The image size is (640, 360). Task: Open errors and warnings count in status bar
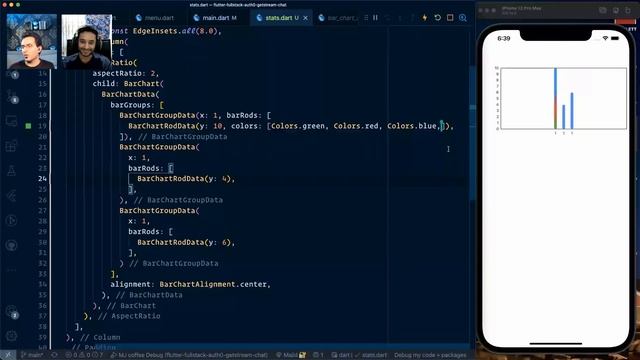tap(84, 355)
